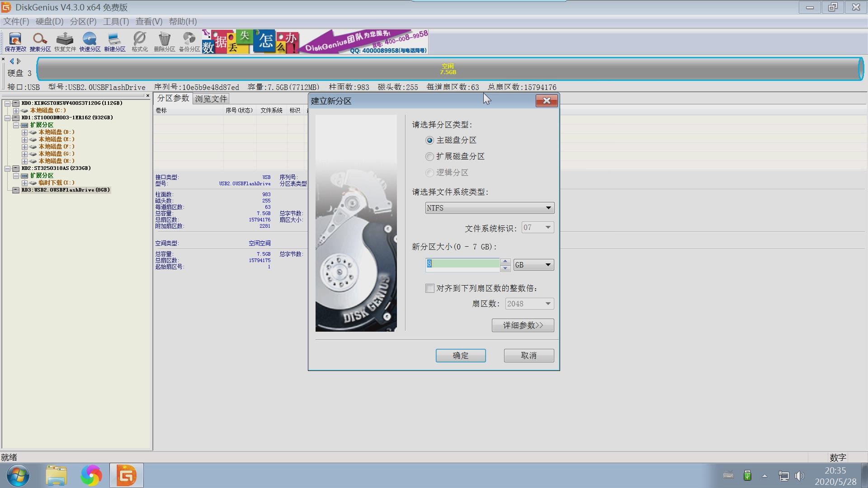Click the 删除分区 (Delete Partition) icon
This screenshot has width=868, height=488.
click(164, 42)
